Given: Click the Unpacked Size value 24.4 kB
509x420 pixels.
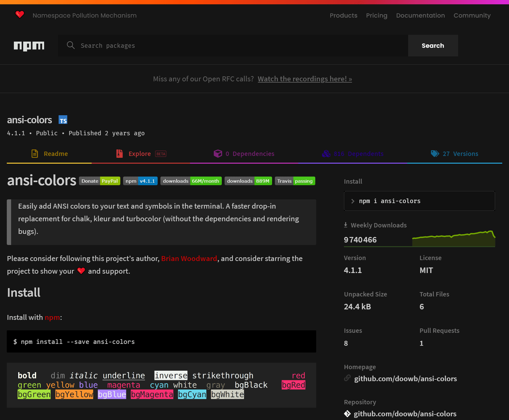Looking at the screenshot, I should 358,307.
